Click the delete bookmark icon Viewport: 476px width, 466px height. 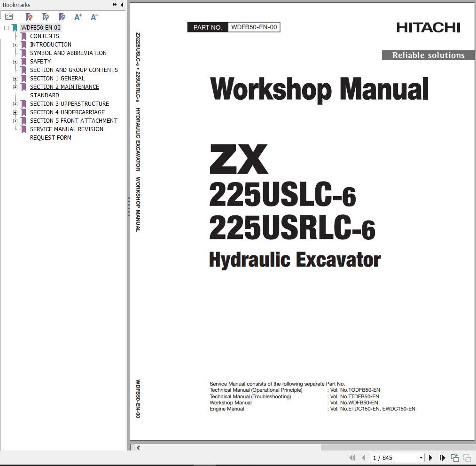[x=29, y=17]
